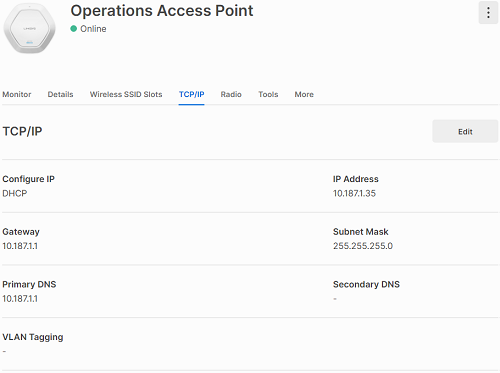The image size is (500, 373).
Task: Switch to the Monitor tab
Action: click(x=17, y=94)
